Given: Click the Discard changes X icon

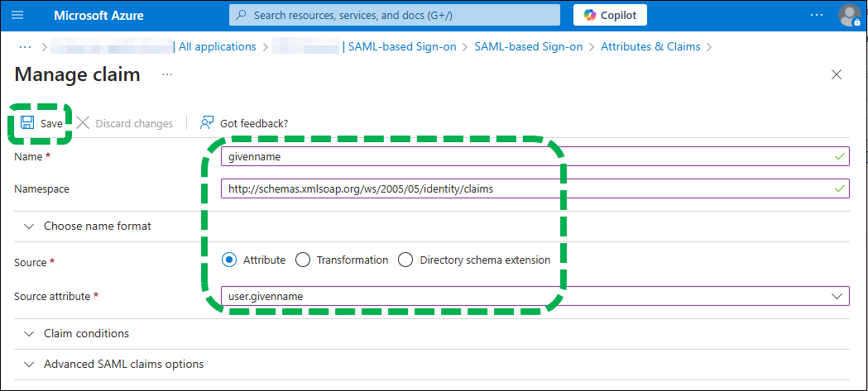Looking at the screenshot, I should 84,123.
